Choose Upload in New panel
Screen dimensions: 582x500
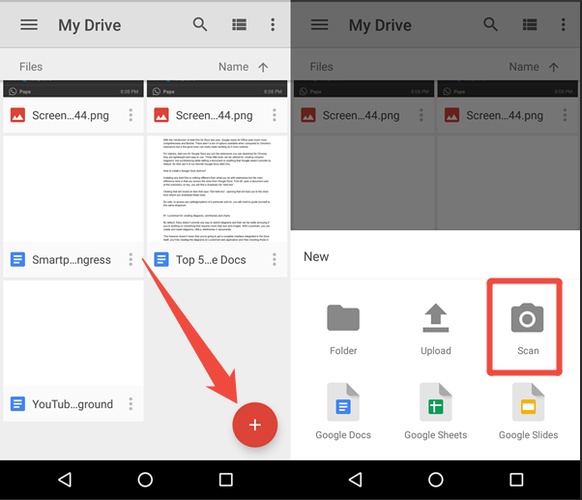point(436,330)
